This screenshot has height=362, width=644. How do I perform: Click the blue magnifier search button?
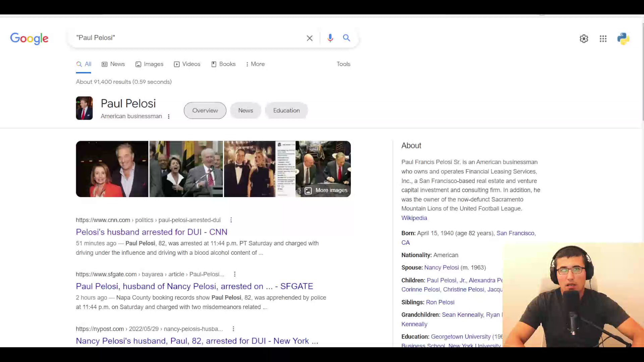click(346, 38)
